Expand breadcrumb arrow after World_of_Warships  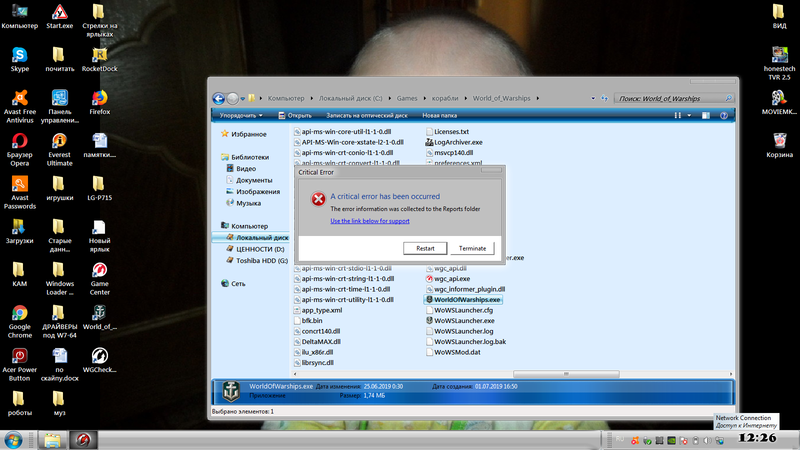(537, 98)
